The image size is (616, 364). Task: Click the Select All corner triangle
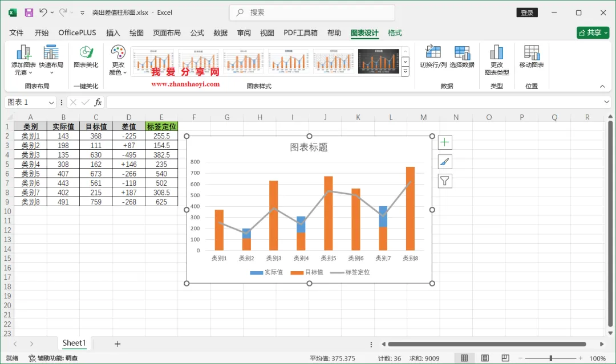tap(10, 117)
